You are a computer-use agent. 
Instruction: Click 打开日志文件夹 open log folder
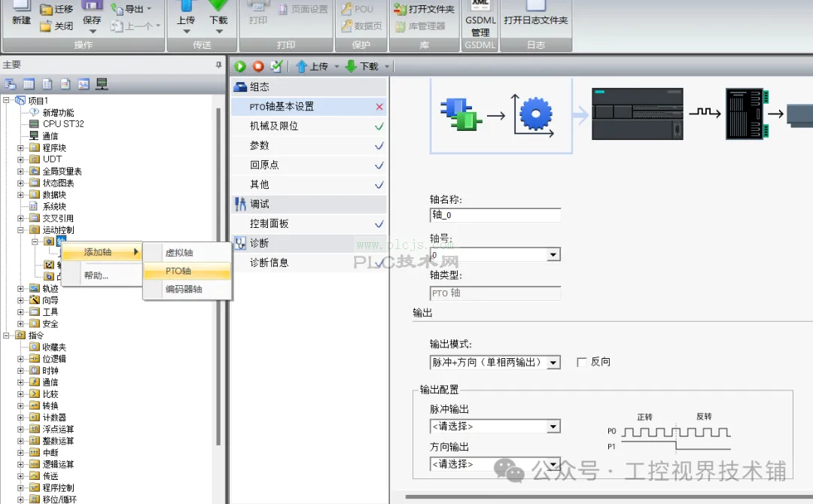point(536,14)
